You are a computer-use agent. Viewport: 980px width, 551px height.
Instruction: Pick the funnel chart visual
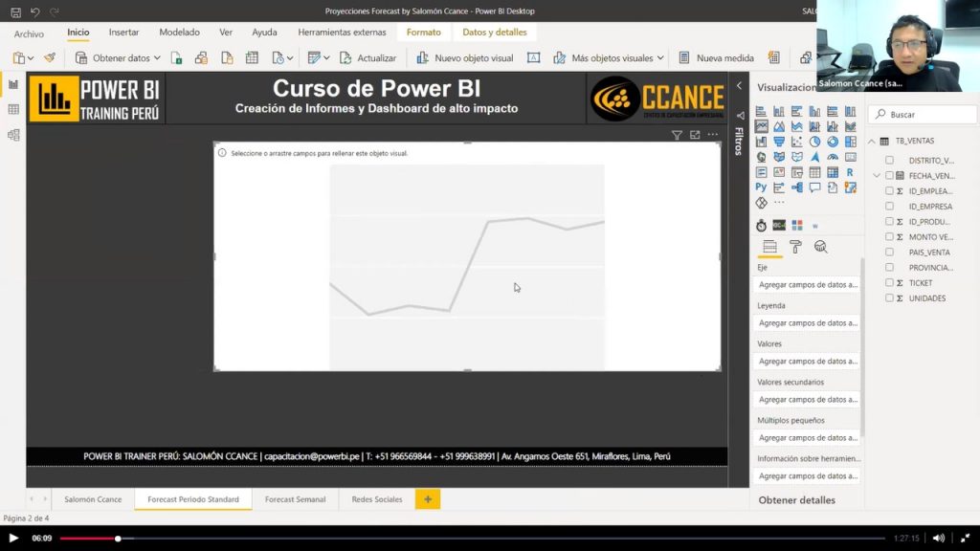[x=779, y=142]
